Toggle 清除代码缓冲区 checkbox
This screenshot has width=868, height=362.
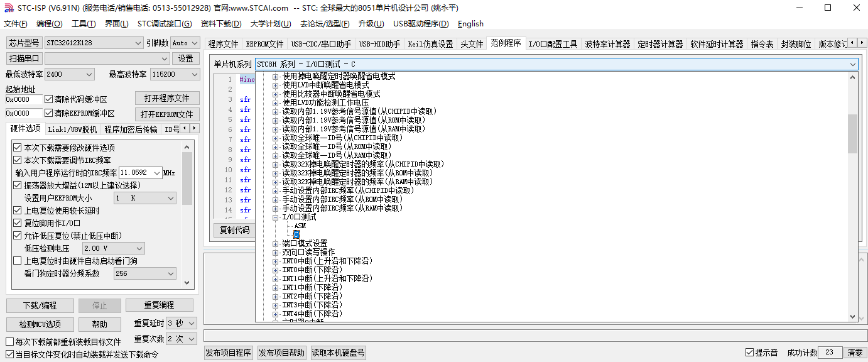[x=49, y=99]
